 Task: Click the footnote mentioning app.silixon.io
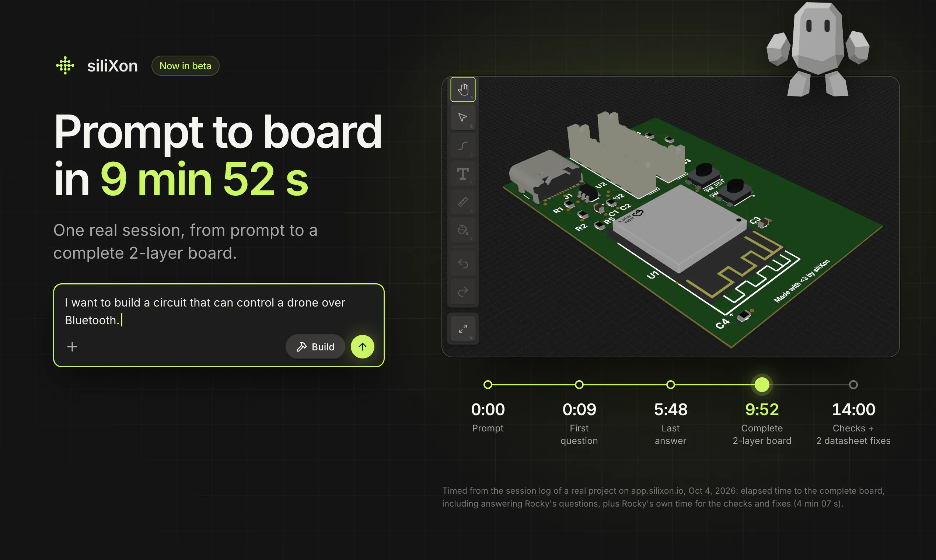(x=663, y=497)
